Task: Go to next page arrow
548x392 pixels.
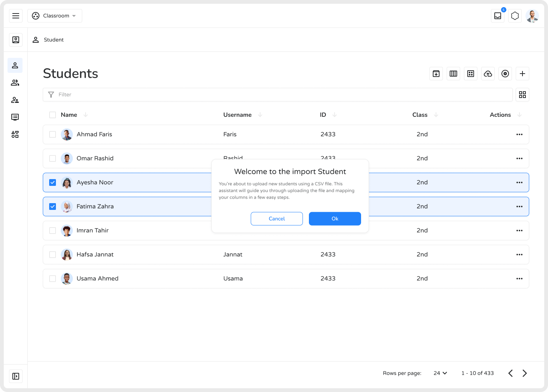Action: pos(524,373)
